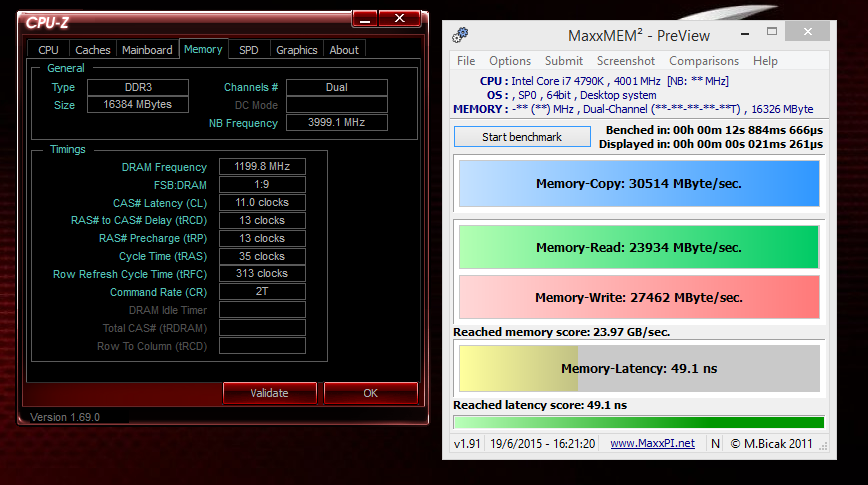Click the tRFC 313 clocks field
The width and height of the screenshot is (868, 485).
point(262,274)
